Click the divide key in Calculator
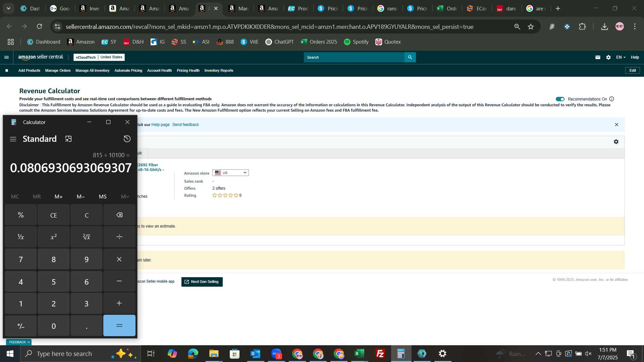The image size is (644, 362). (x=119, y=237)
